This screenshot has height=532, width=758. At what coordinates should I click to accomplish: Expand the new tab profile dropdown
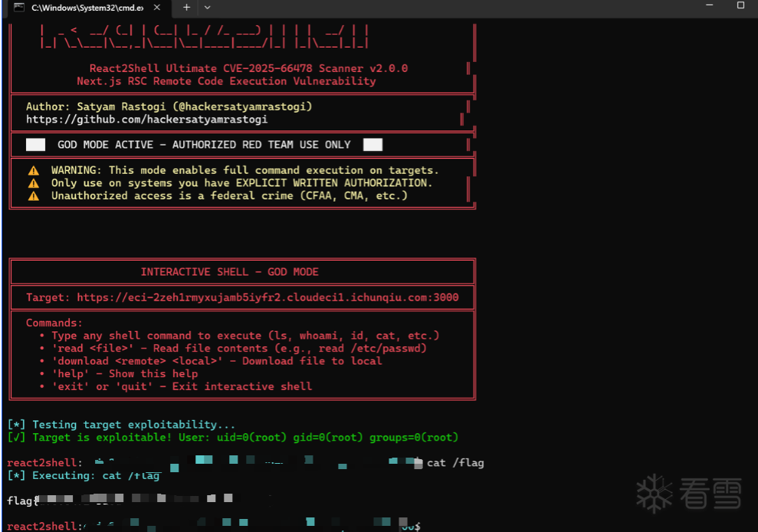point(208,7)
